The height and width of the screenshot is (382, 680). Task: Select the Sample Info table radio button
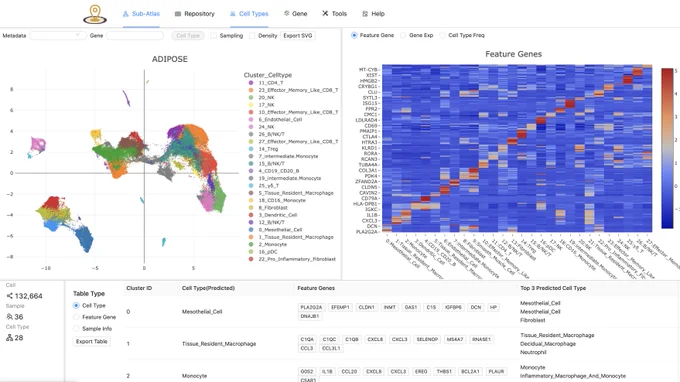76,329
